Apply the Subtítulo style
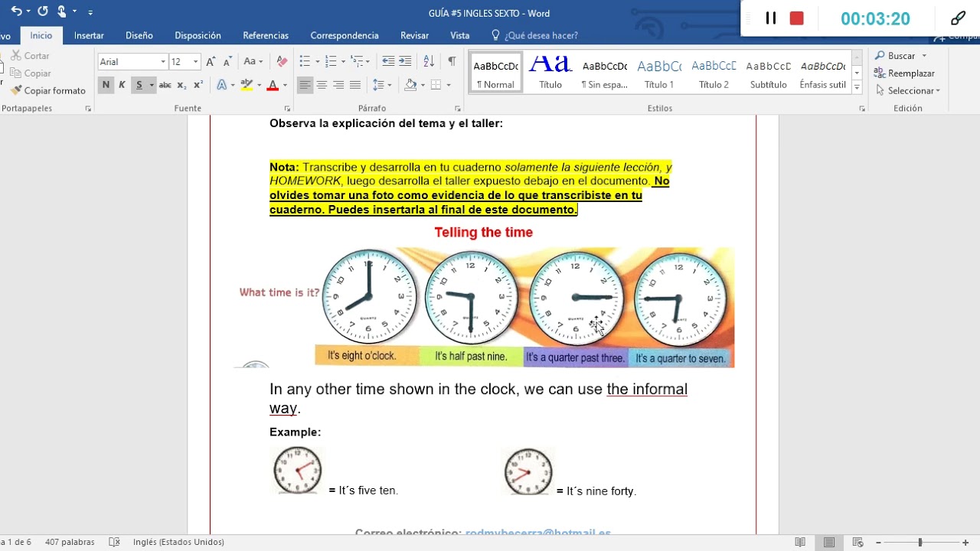Screen dimensions: 980x551 769,73
